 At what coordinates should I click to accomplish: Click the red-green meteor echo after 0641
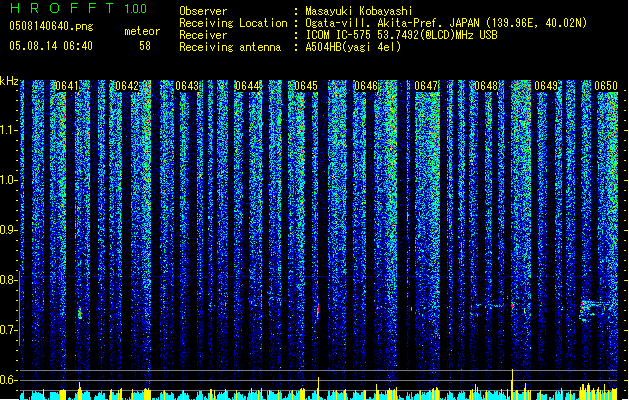80,313
